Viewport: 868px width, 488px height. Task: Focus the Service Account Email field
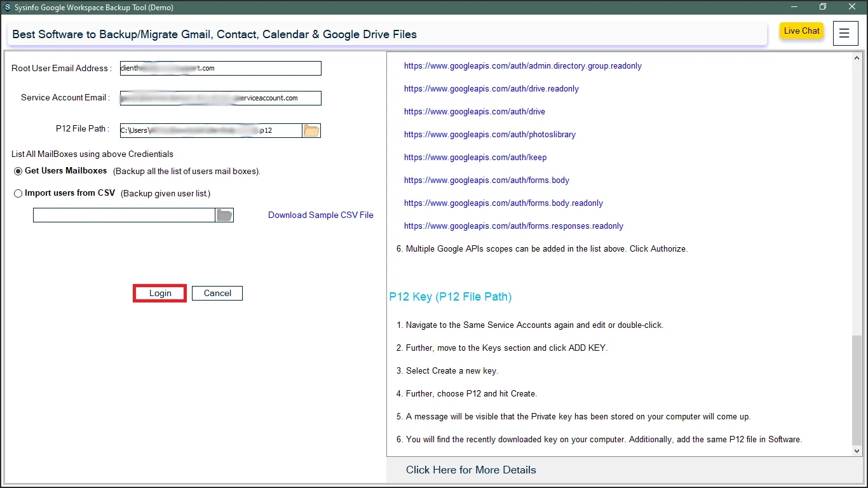click(x=220, y=98)
